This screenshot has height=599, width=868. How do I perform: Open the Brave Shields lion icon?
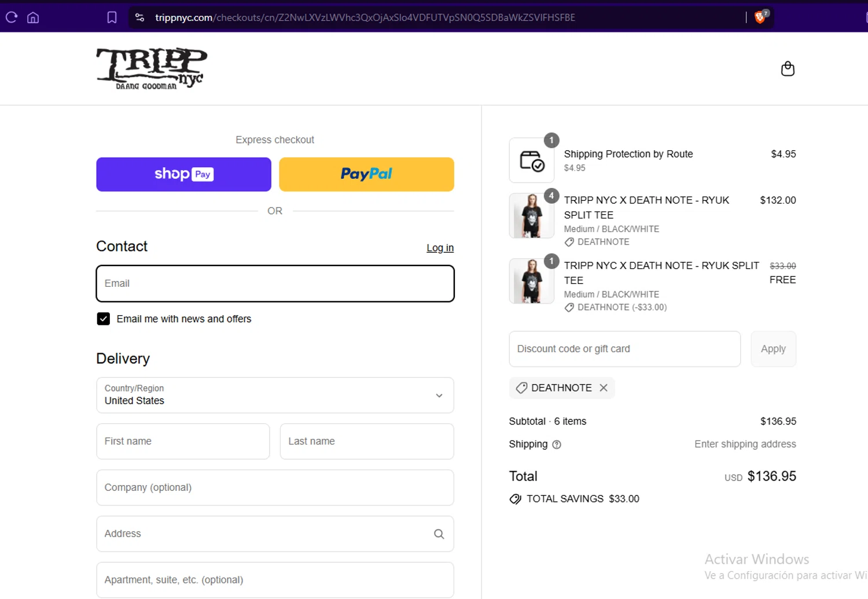pos(760,17)
